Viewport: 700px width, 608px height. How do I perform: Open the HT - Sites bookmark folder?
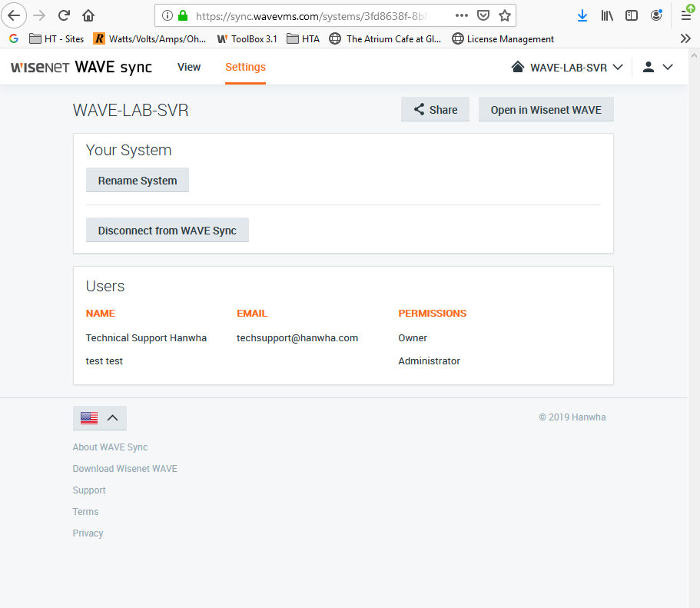(57, 39)
